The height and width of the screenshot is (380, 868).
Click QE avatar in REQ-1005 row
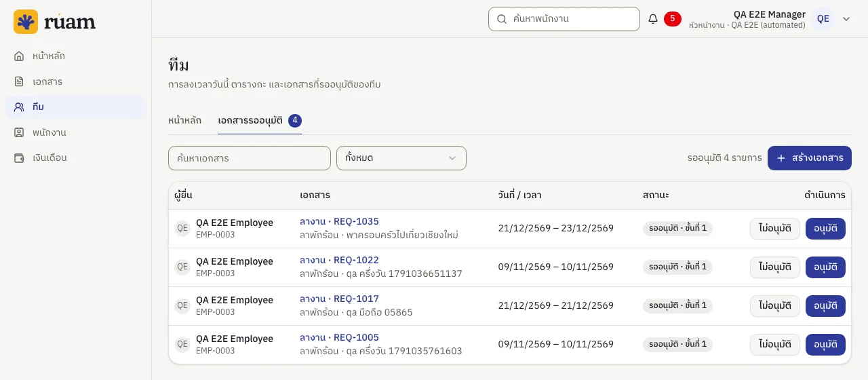coord(182,344)
